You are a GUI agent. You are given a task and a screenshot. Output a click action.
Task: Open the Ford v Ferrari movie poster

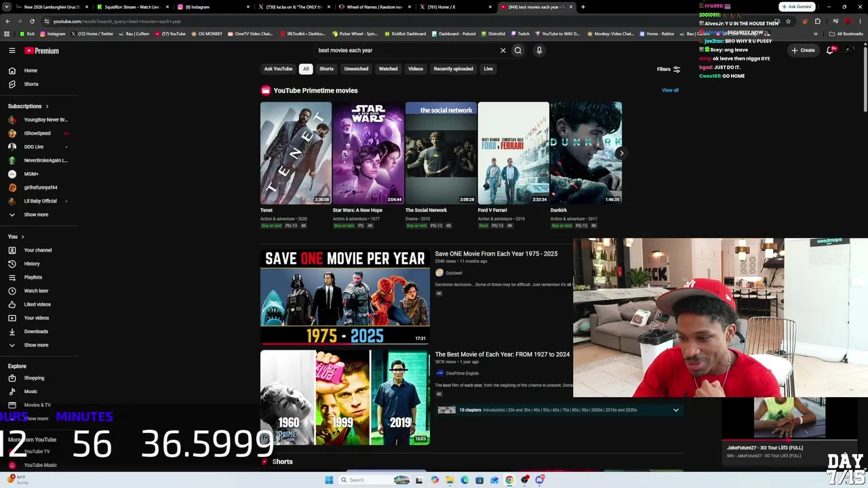513,153
